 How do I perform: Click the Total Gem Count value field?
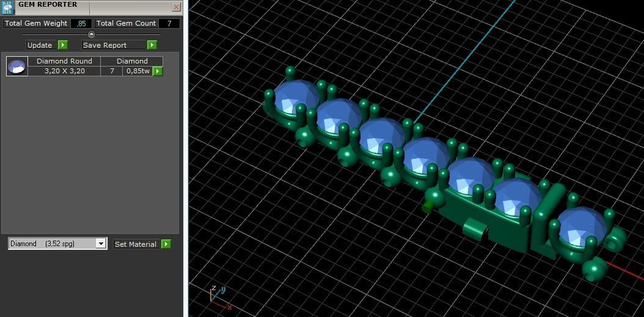[169, 23]
